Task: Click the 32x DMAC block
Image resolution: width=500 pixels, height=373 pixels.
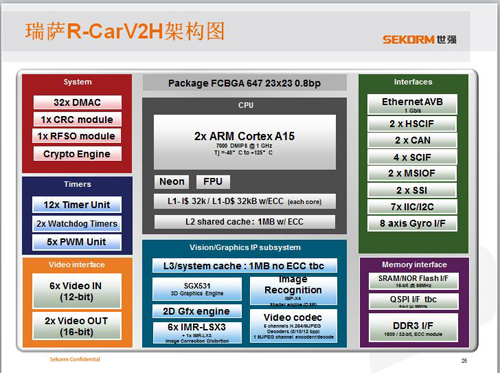Action: tap(77, 102)
